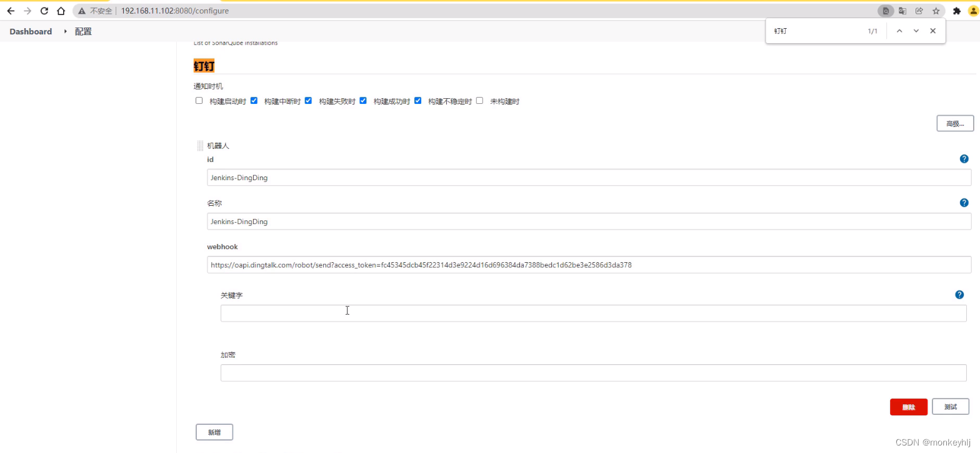980x453 pixels.
Task: Open the browser profile avatar
Action: 972,11
